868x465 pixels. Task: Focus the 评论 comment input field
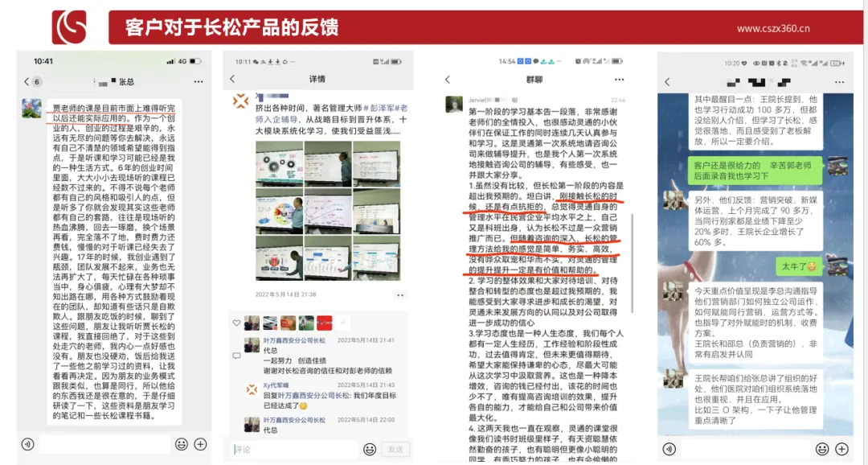point(295,449)
